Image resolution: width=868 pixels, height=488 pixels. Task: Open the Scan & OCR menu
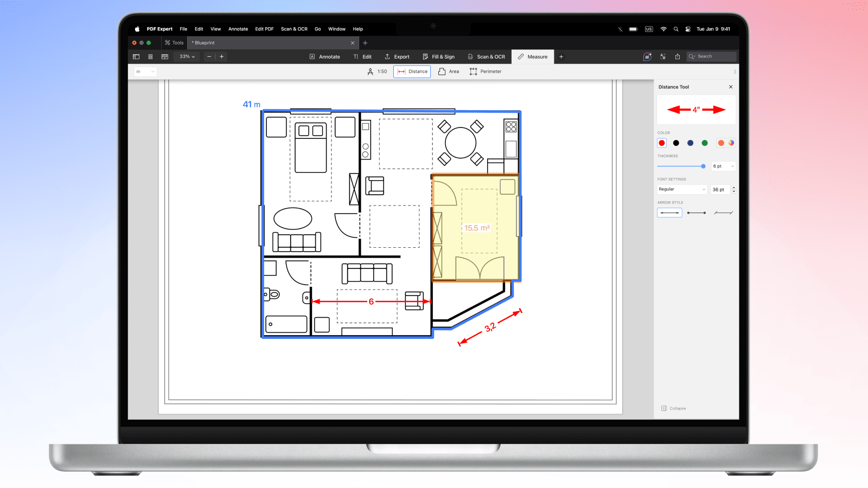[x=294, y=29]
